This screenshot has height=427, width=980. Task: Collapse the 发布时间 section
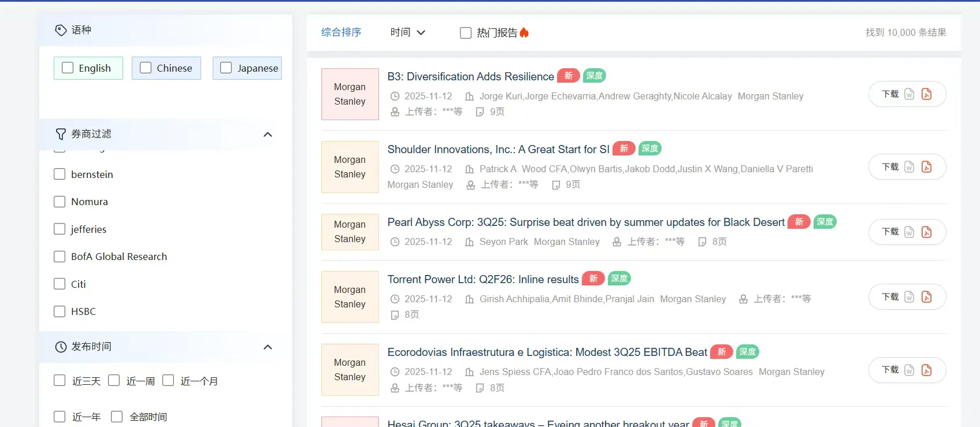[x=268, y=347]
